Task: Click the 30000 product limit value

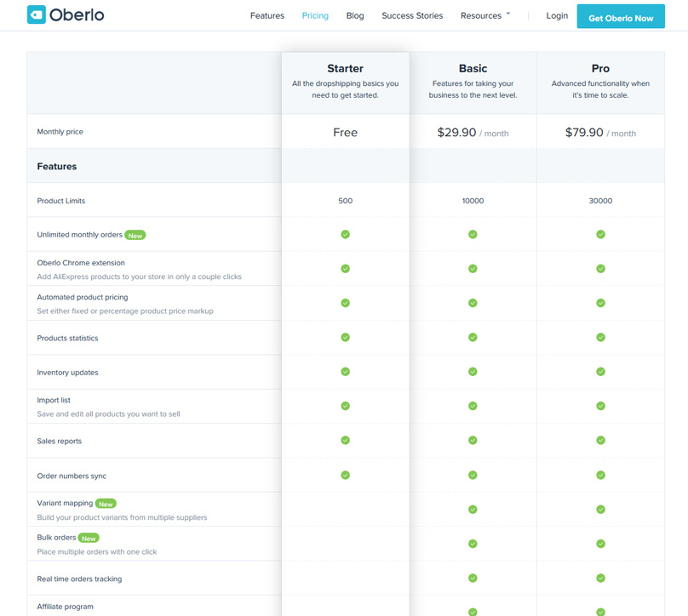Action: tap(600, 201)
